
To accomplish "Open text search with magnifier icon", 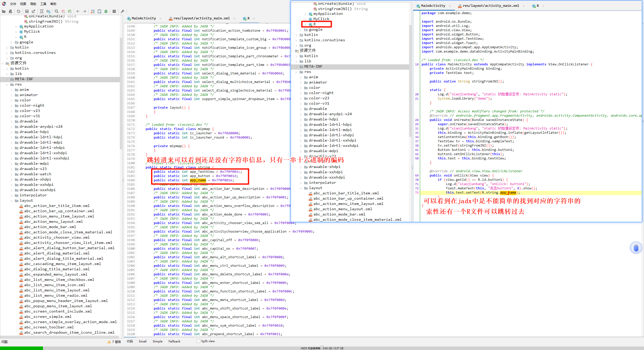I will [57, 11].
